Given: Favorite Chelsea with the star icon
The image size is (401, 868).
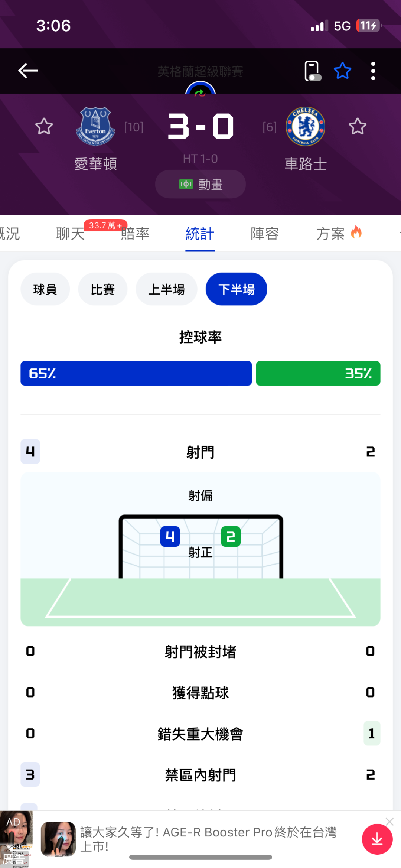Looking at the screenshot, I should point(358,126).
